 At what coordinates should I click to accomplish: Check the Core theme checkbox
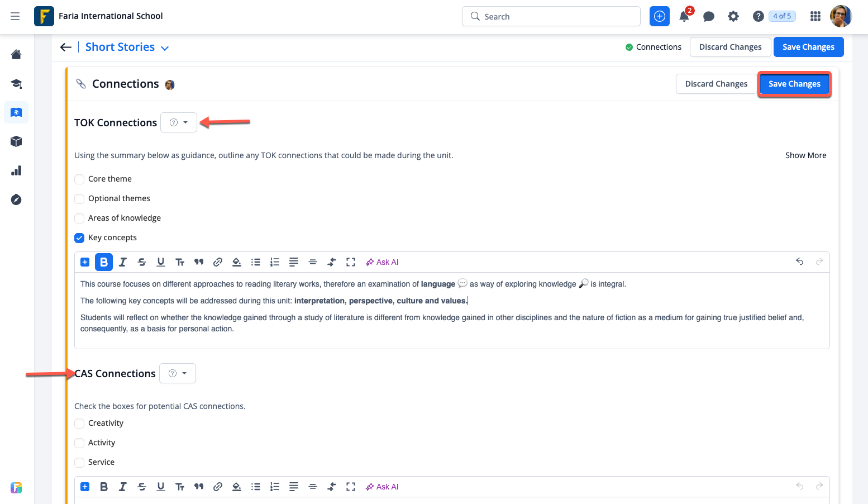coord(80,179)
